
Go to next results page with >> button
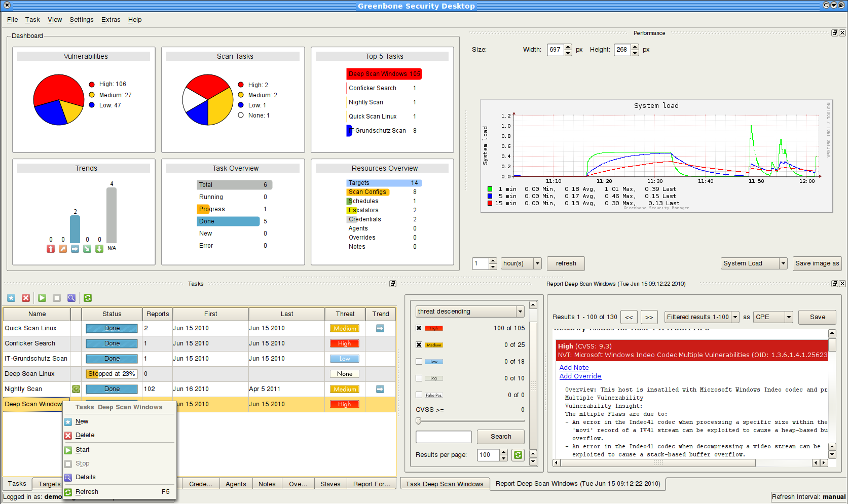tap(649, 317)
